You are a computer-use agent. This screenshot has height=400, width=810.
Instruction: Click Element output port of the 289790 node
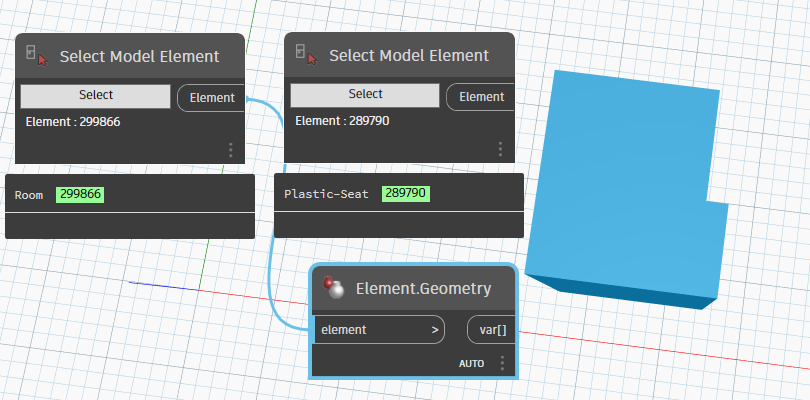481,97
